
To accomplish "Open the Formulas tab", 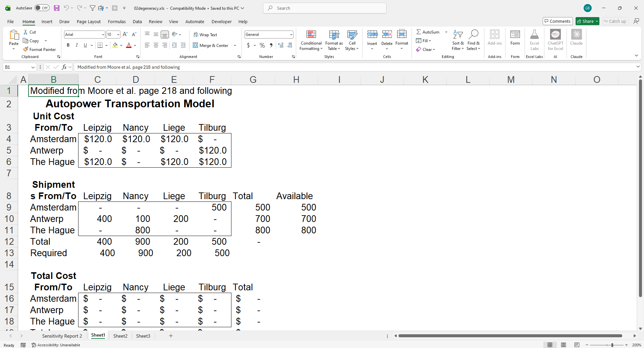I will (117, 21).
